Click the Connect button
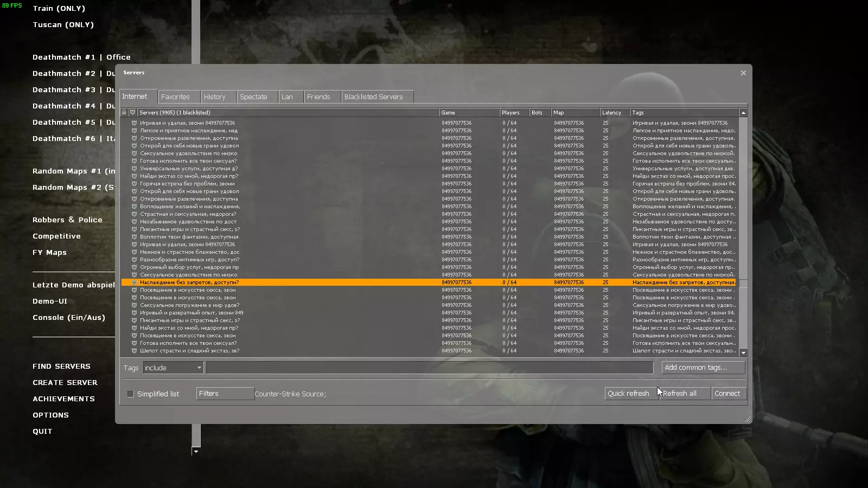The image size is (868, 488). [729, 394]
